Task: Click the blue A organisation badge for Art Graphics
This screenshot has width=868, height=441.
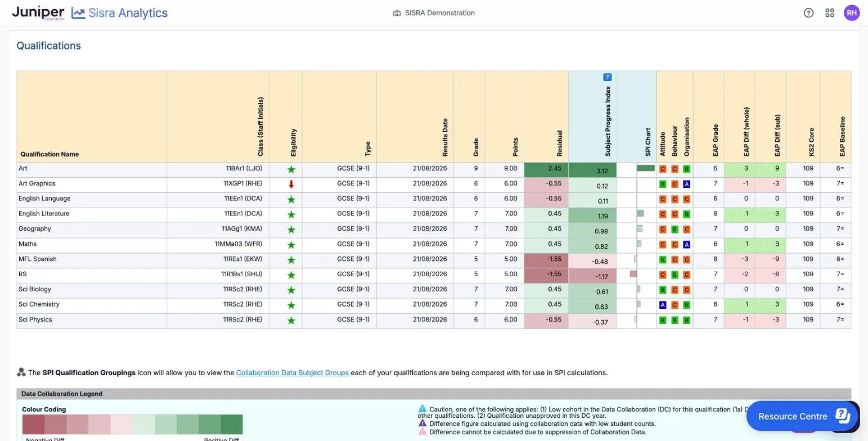Action: point(686,184)
